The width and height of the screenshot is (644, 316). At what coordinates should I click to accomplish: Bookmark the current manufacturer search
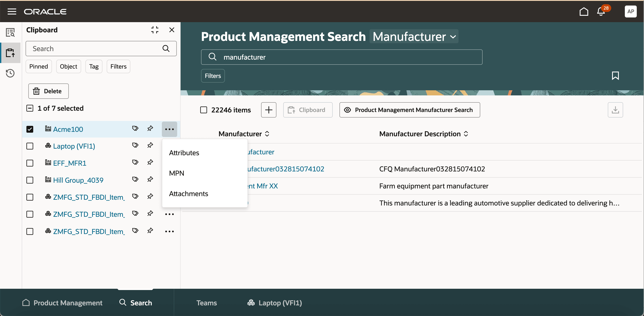(x=615, y=76)
